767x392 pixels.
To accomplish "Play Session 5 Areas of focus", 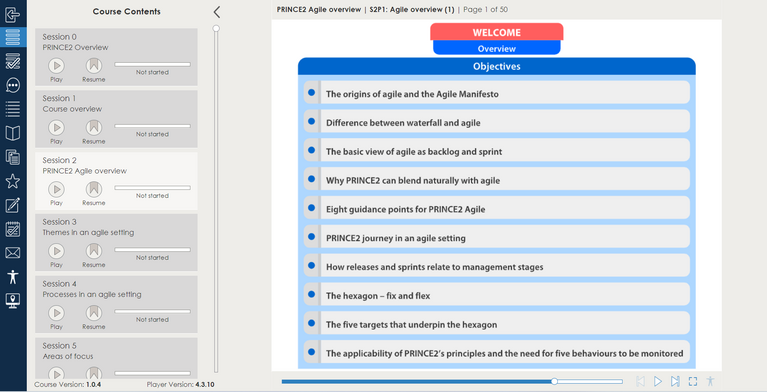I will pos(56,373).
